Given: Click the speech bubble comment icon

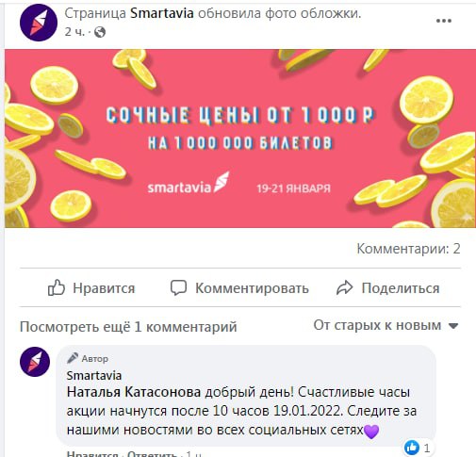Looking at the screenshot, I should (x=178, y=287).
